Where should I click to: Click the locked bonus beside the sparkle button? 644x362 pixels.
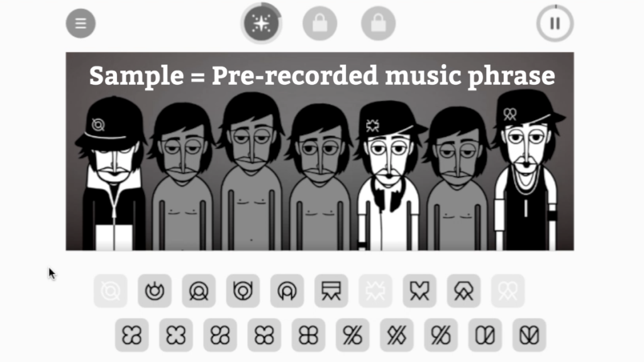[319, 23]
